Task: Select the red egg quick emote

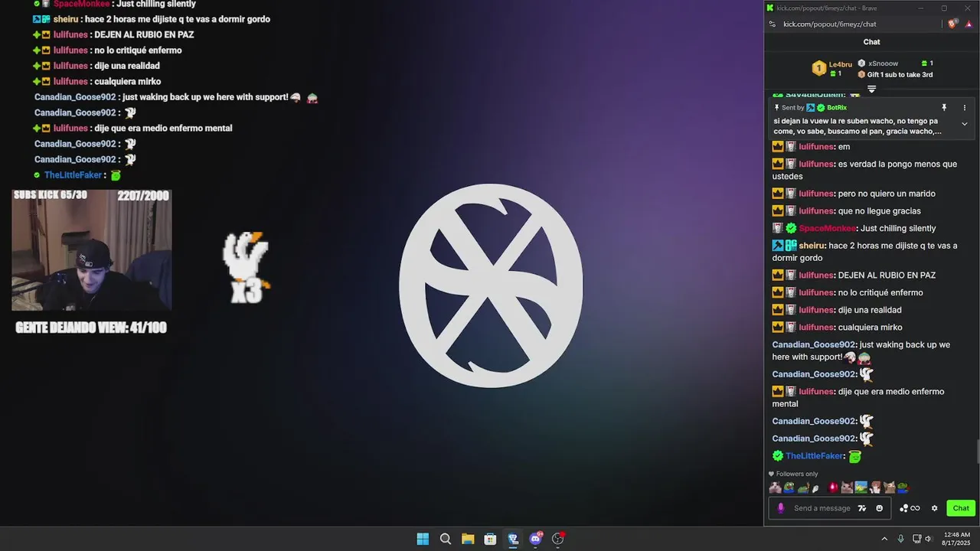Action: pos(833,487)
